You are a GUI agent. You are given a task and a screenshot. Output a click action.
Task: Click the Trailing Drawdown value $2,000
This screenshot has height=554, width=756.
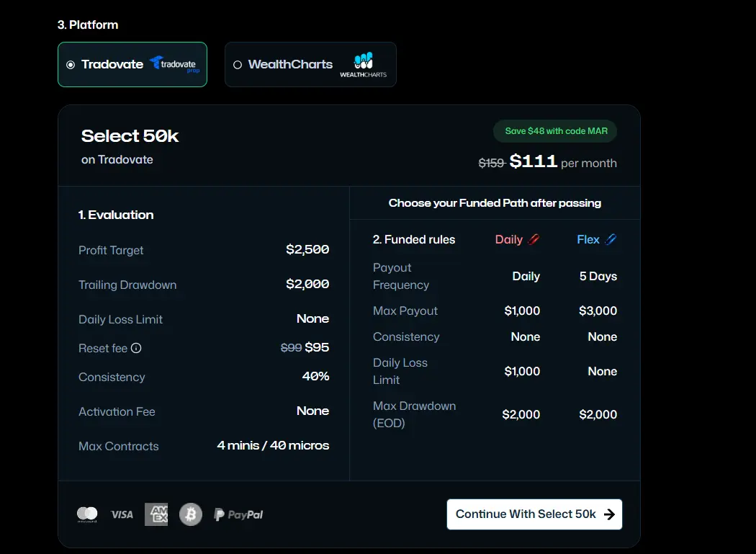pyautogui.click(x=307, y=285)
